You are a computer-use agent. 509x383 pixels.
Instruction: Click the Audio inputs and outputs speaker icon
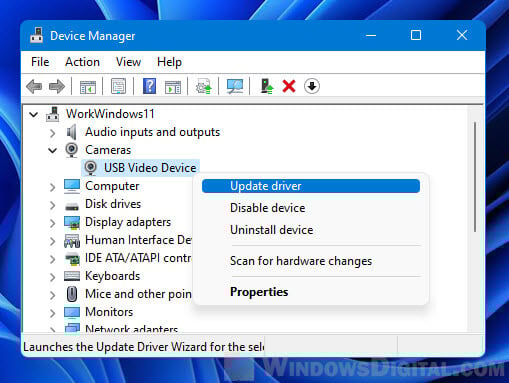(71, 132)
